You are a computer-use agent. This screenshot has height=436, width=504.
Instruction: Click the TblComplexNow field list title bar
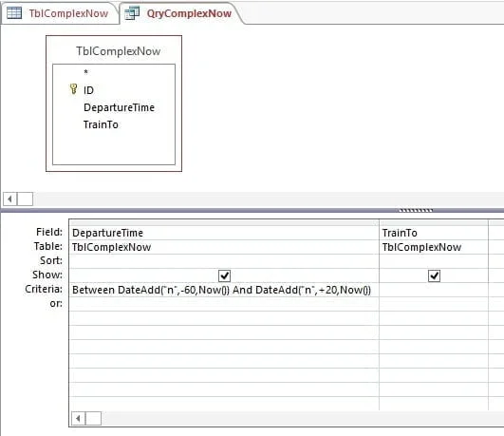pyautogui.click(x=114, y=50)
